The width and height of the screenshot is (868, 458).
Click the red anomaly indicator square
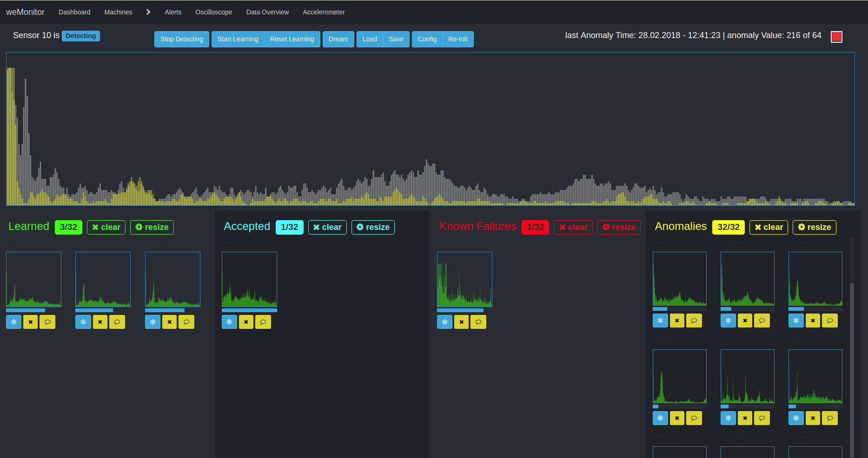836,37
